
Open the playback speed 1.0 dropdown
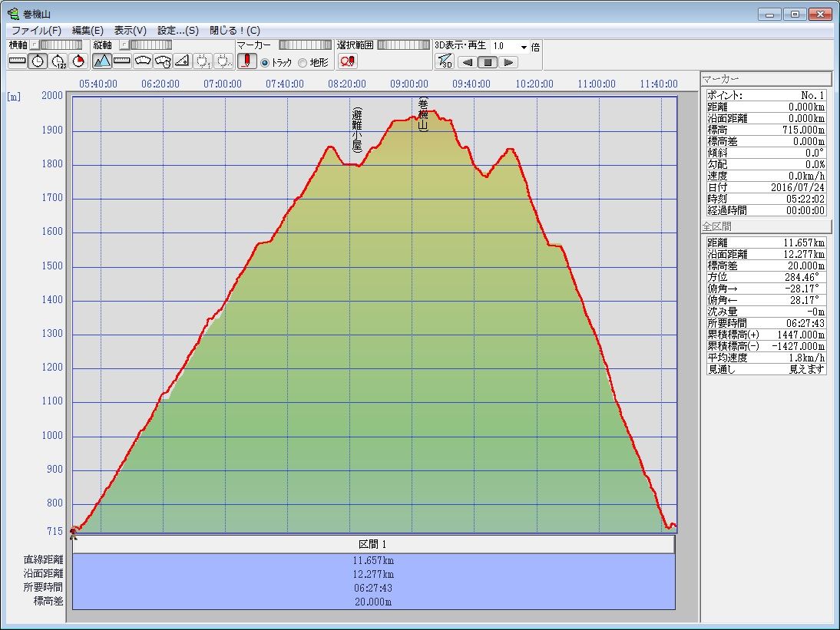point(524,47)
